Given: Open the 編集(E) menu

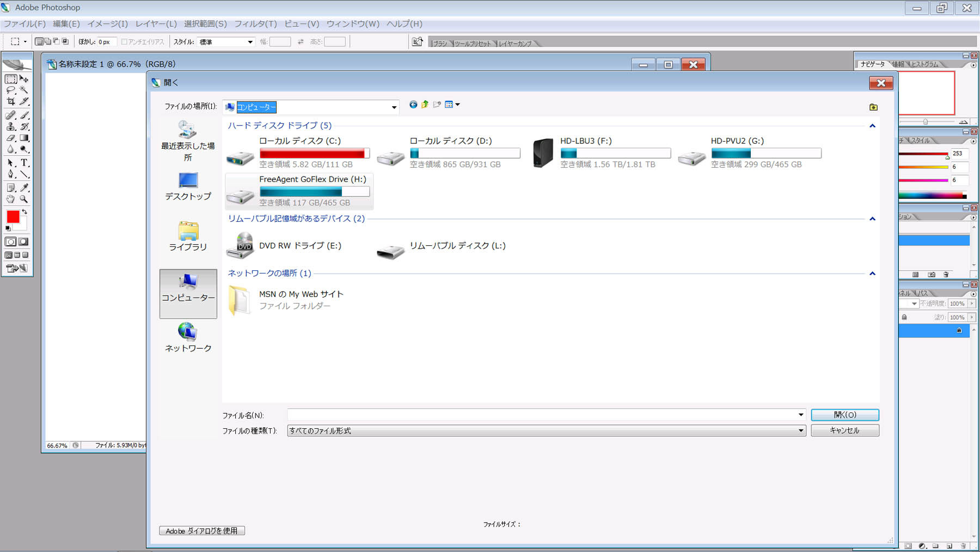Looking at the screenshot, I should [x=66, y=24].
